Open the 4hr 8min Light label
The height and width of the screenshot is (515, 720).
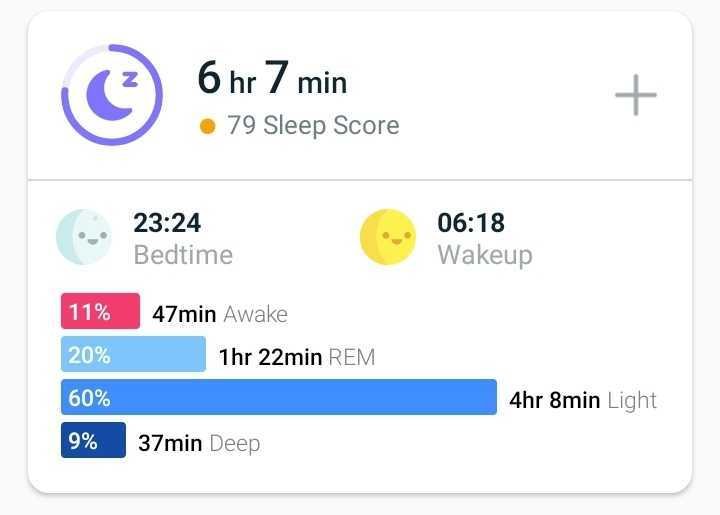[x=583, y=401]
